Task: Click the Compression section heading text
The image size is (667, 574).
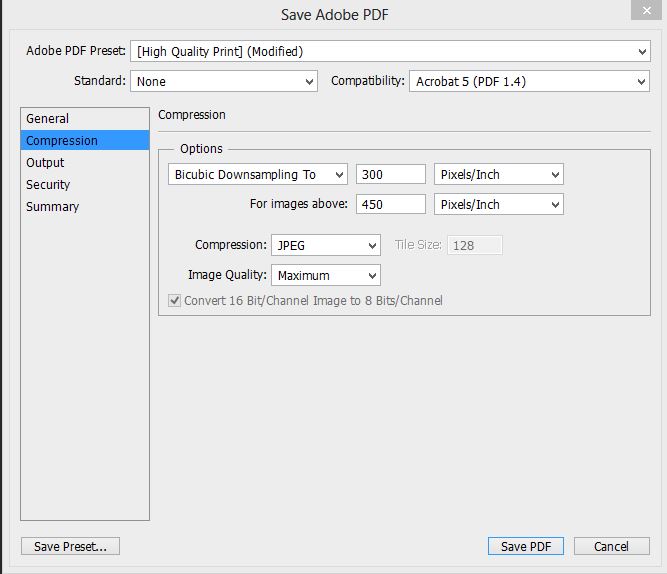Action: (192, 115)
